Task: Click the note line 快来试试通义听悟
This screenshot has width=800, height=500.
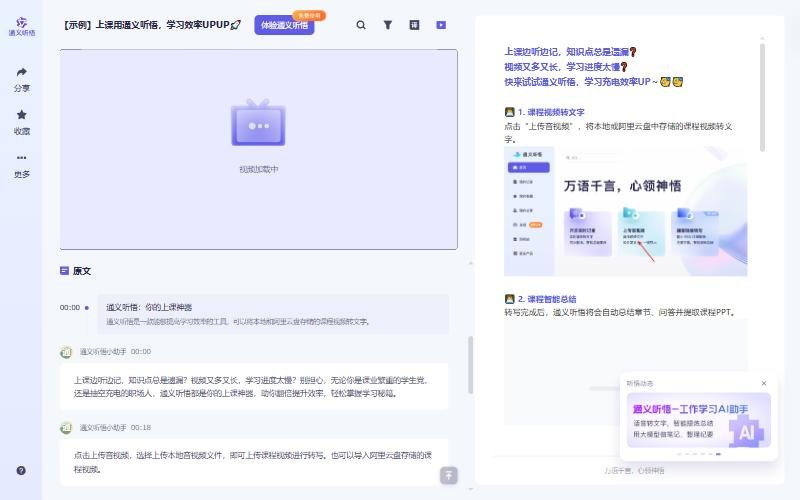Action: [593, 82]
